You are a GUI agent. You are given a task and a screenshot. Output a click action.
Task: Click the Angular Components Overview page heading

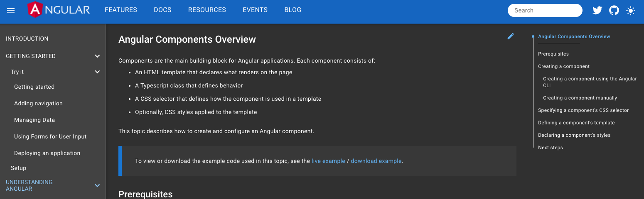[187, 39]
